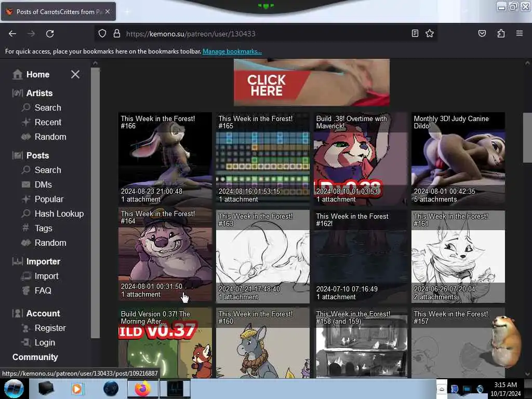Image resolution: width=532 pixels, height=399 pixels.
Task: Open a new tab with the plus button
Action: (127, 12)
